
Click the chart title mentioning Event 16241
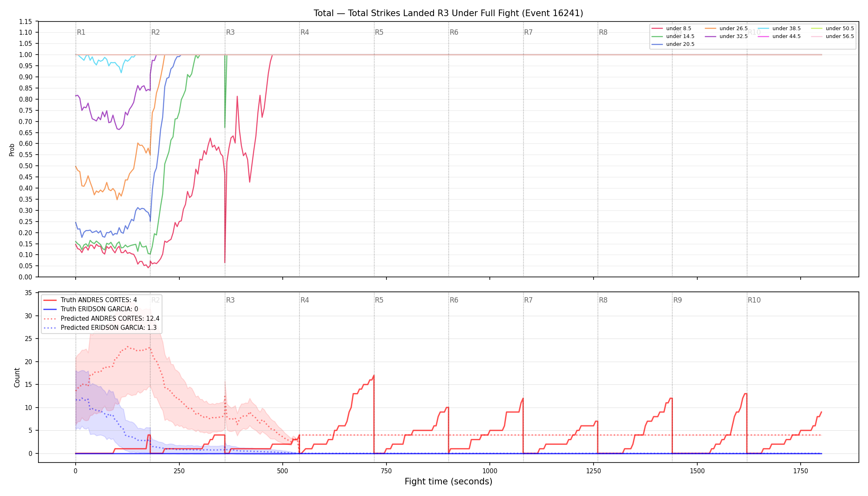pyautogui.click(x=448, y=13)
